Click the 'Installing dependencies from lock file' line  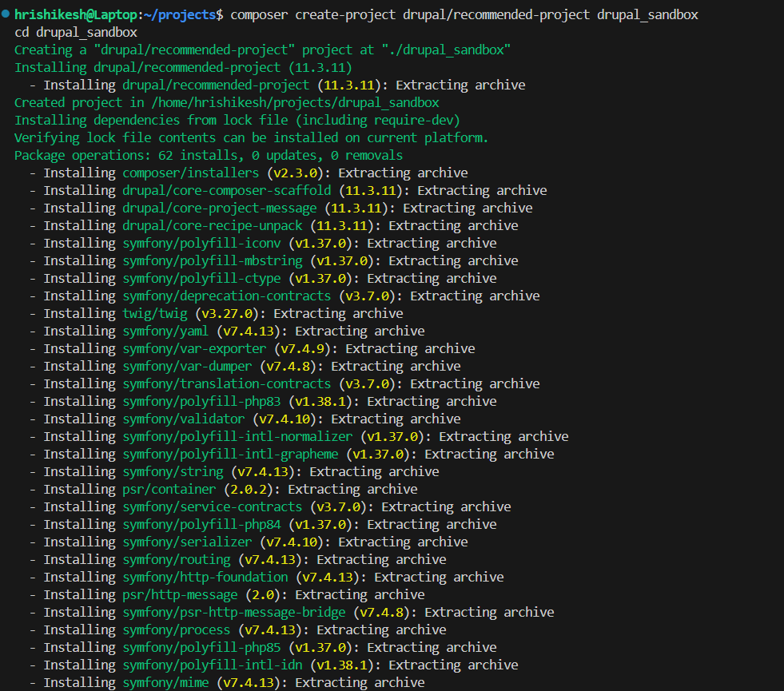point(237,121)
